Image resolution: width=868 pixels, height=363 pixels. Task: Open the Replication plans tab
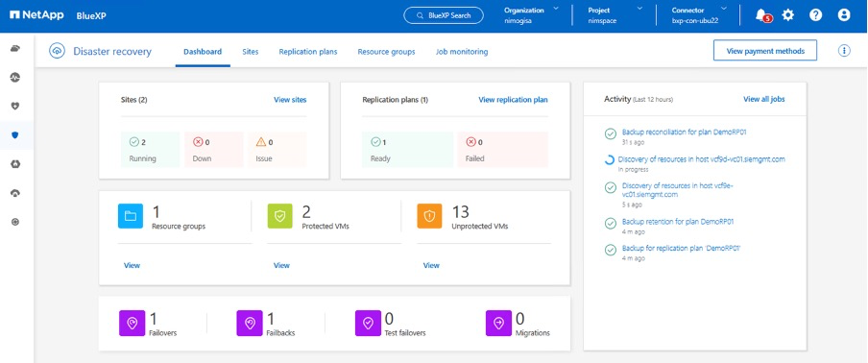coord(308,52)
